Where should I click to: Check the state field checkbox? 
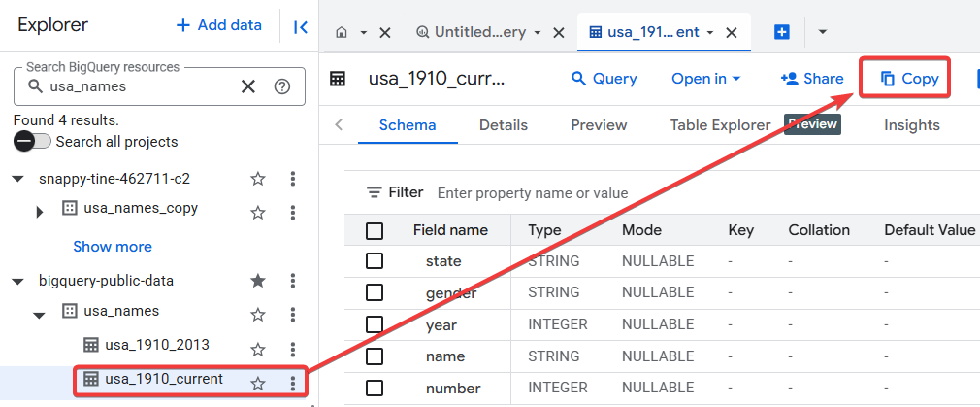[375, 261]
